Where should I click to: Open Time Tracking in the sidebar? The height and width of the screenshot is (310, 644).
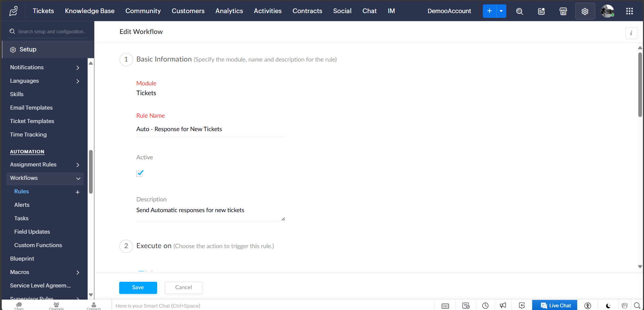pos(28,134)
